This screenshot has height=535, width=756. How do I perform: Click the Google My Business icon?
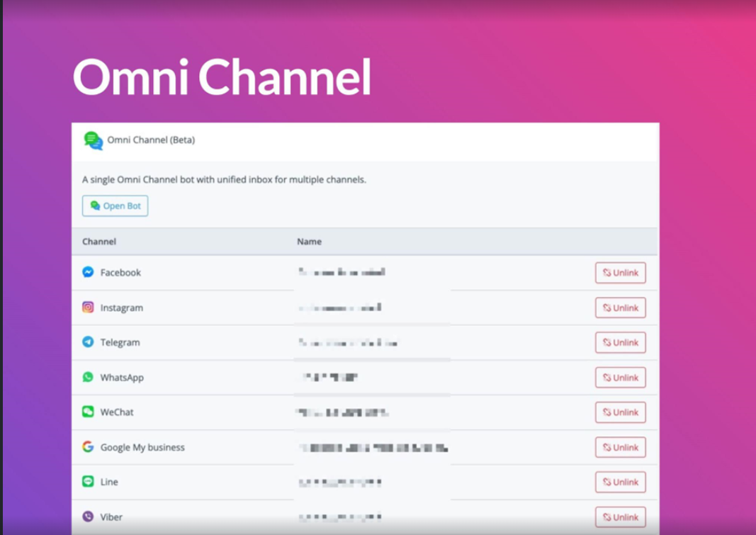(88, 447)
